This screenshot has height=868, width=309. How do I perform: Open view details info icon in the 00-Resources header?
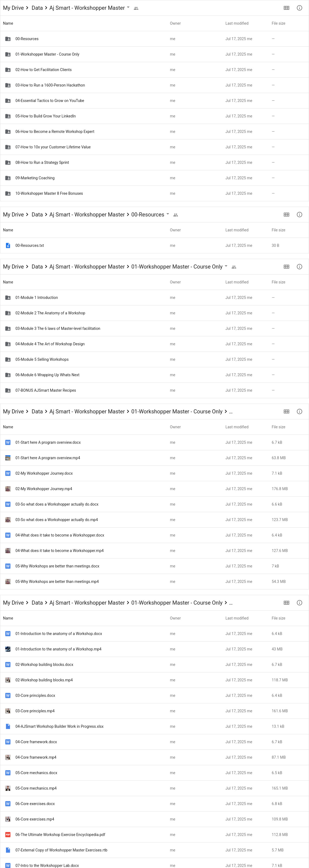coord(300,215)
